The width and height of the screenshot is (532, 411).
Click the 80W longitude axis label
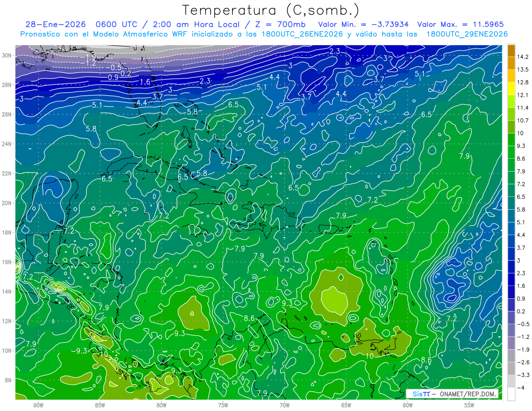coord(161,405)
